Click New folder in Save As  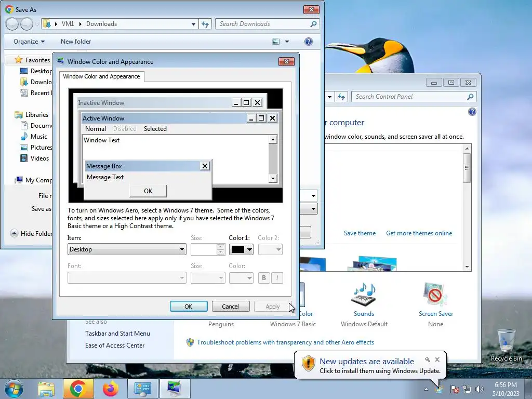click(x=76, y=42)
